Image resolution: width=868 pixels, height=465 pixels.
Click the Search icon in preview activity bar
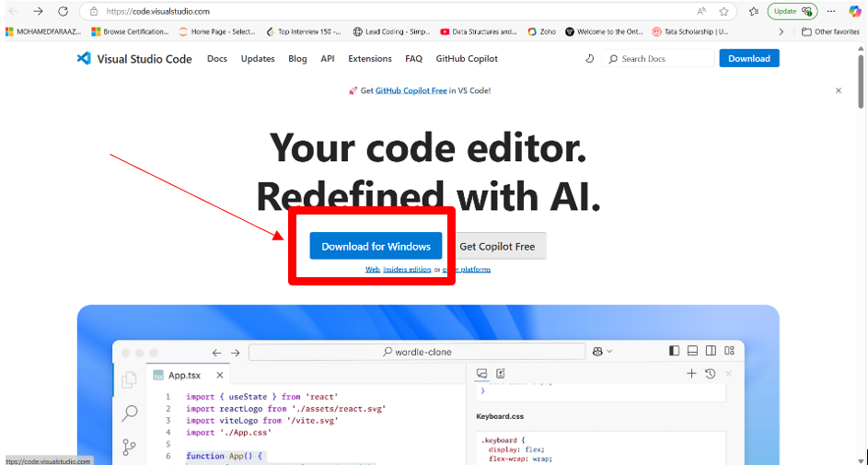[x=130, y=413]
